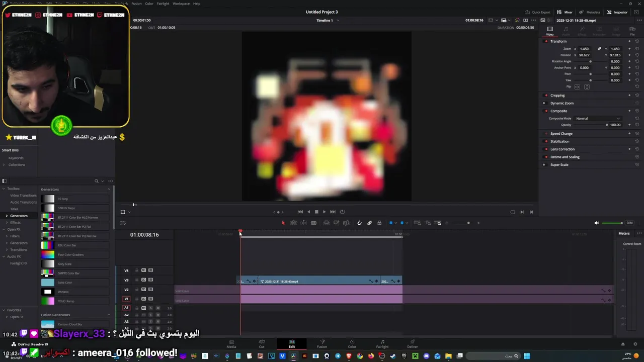Collapse the Fusion Generators list
This screenshot has height=362, width=644.
coord(109,315)
